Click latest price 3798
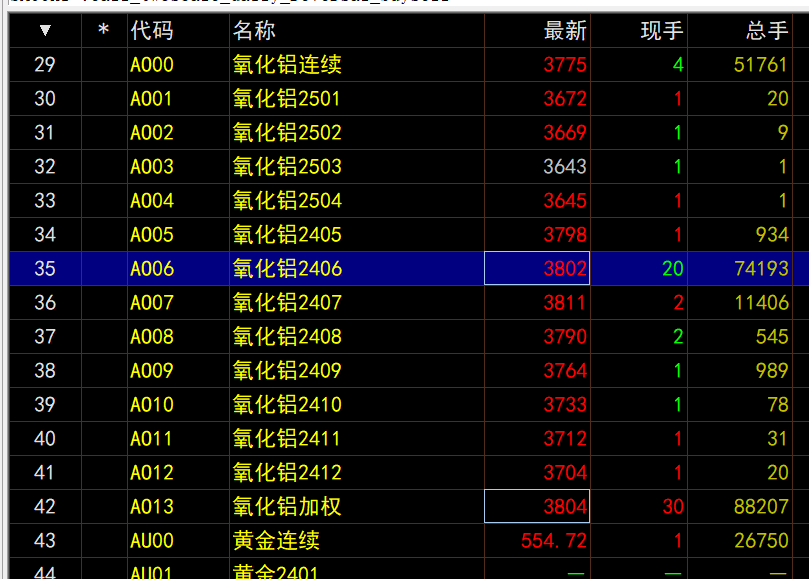The height and width of the screenshot is (579, 809). [565, 235]
